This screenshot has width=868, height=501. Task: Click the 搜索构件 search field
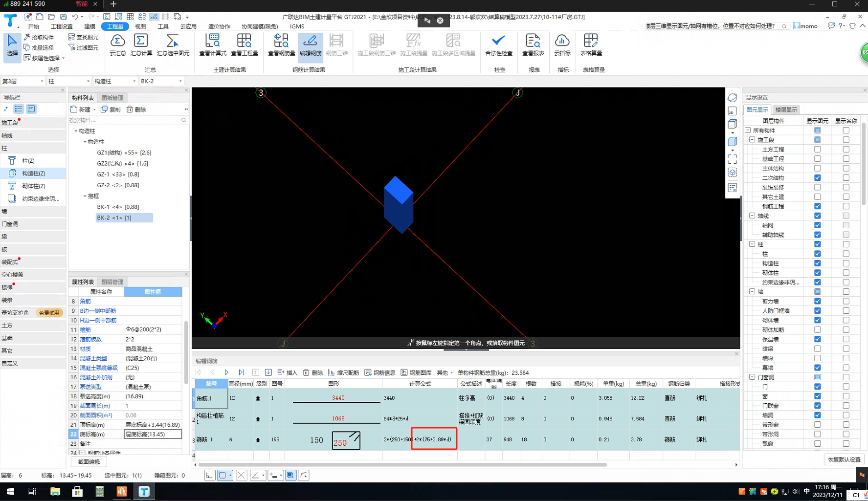point(128,120)
